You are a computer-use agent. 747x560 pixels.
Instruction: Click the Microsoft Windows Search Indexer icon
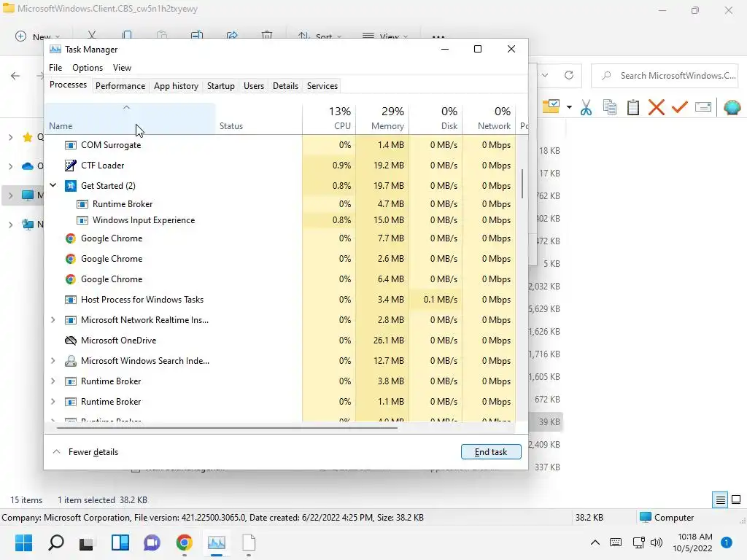71,361
